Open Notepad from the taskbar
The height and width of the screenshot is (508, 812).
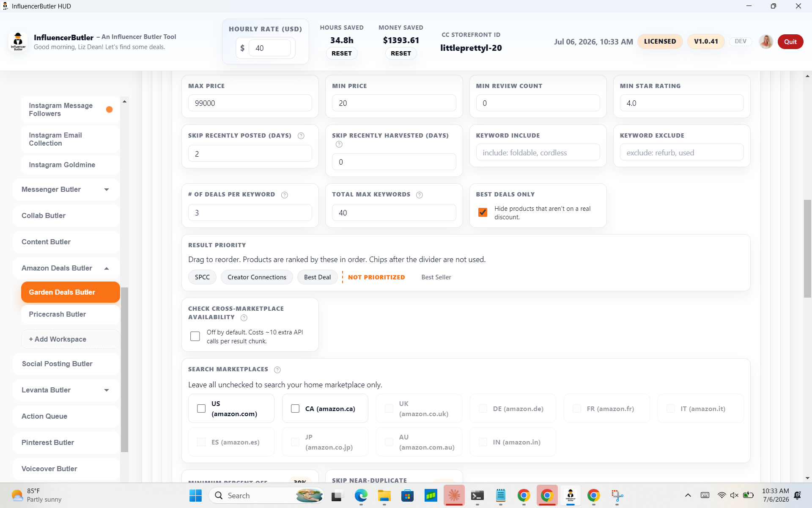pos(500,495)
